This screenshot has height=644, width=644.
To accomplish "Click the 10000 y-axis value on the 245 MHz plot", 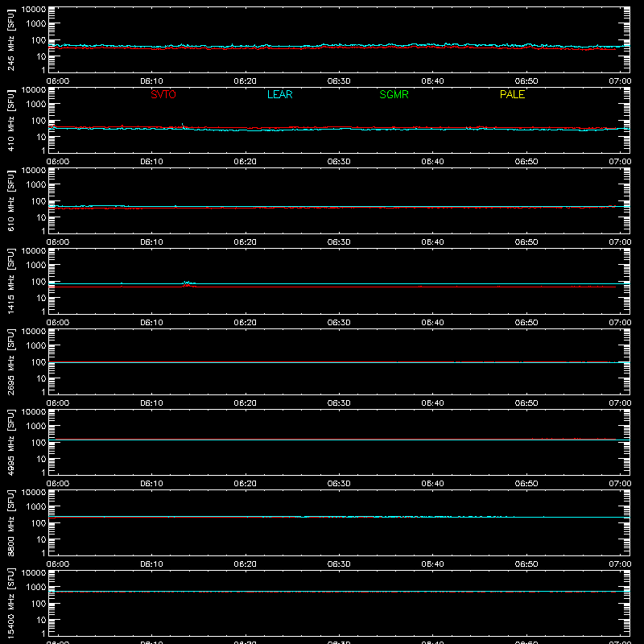I will tap(34, 10).
